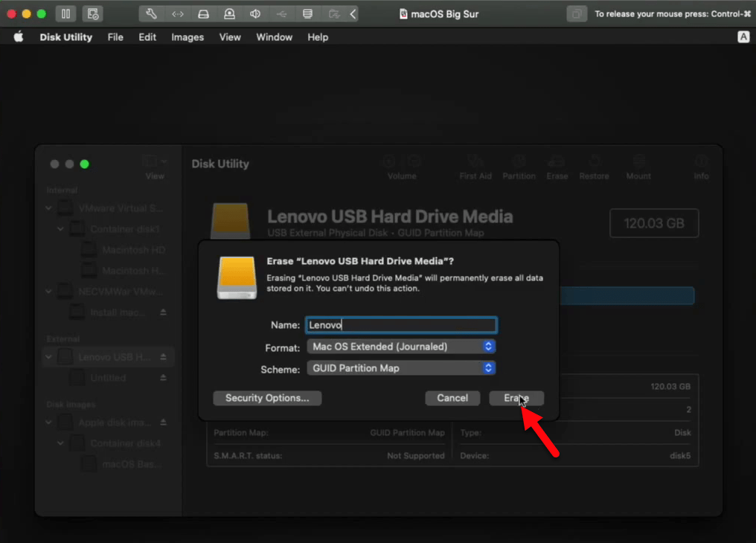
Task: Click the Security Options... button
Action: [267, 398]
